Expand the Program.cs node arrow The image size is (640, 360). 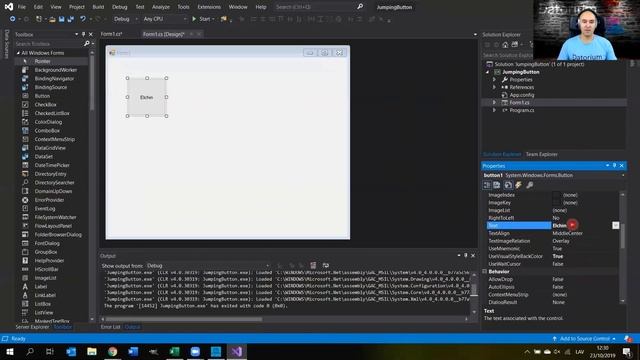[x=494, y=110]
